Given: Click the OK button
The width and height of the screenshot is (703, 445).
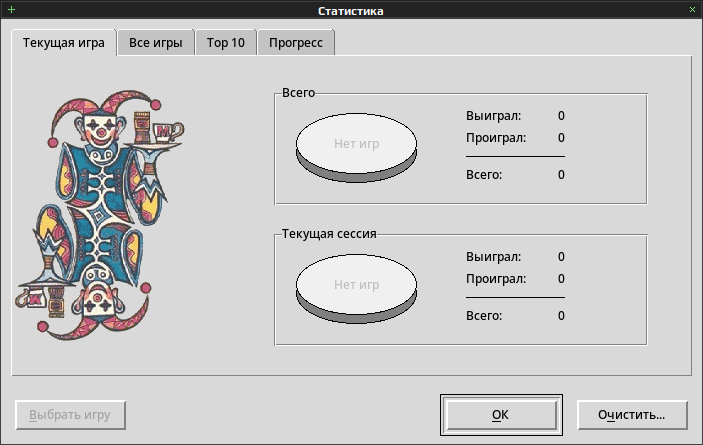Looking at the screenshot, I should coord(501,415).
